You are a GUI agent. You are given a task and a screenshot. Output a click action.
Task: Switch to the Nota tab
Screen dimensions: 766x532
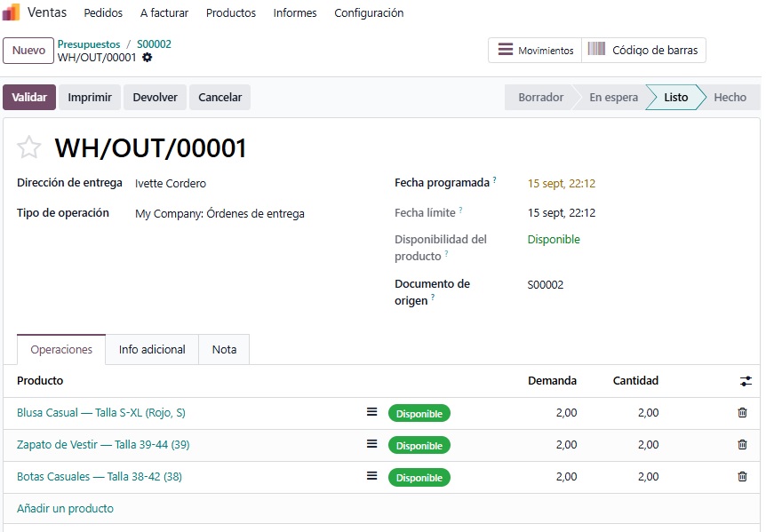click(224, 349)
